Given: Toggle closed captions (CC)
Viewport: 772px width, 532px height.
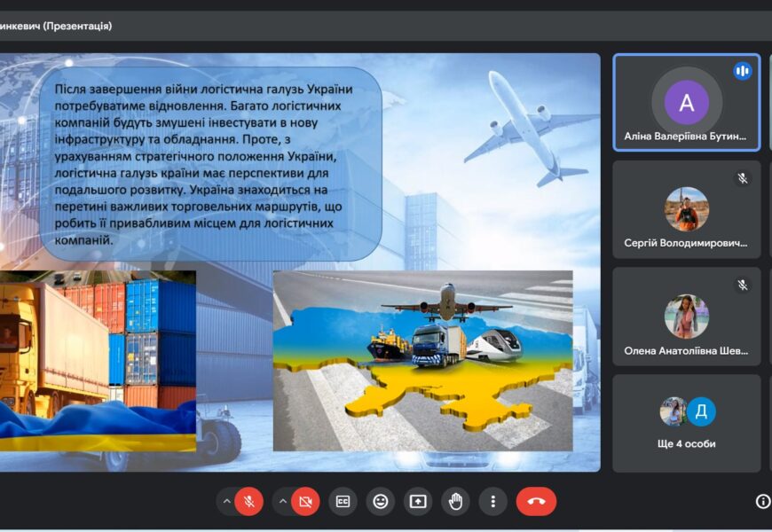Looking at the screenshot, I should point(343,502).
